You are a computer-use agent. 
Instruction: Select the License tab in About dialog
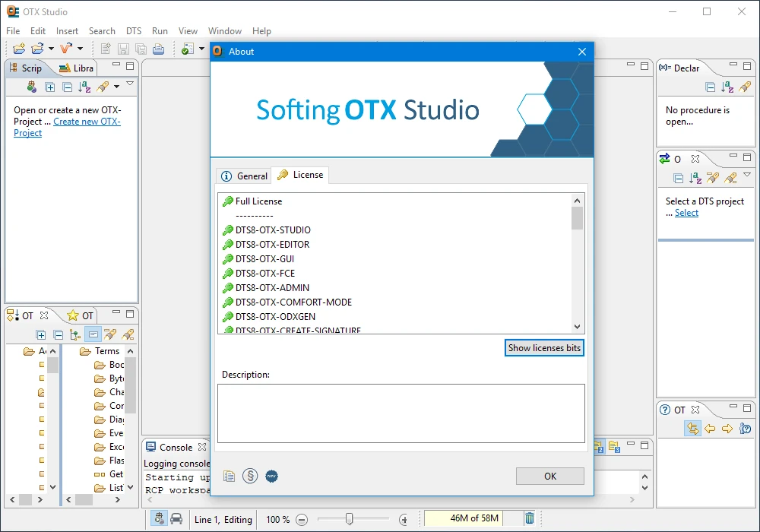(300, 175)
